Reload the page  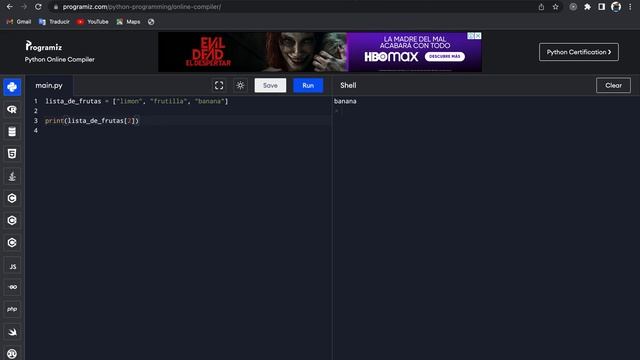38,7
